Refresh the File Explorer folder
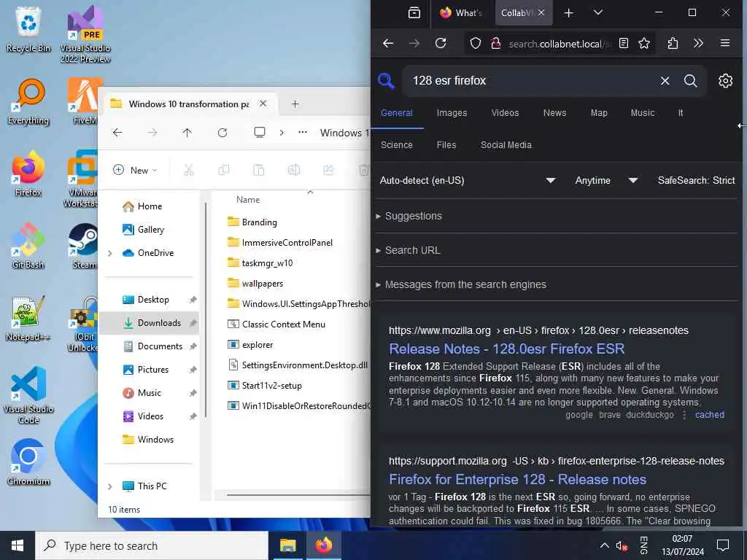Screen dimensions: 747x560 coord(222,133)
